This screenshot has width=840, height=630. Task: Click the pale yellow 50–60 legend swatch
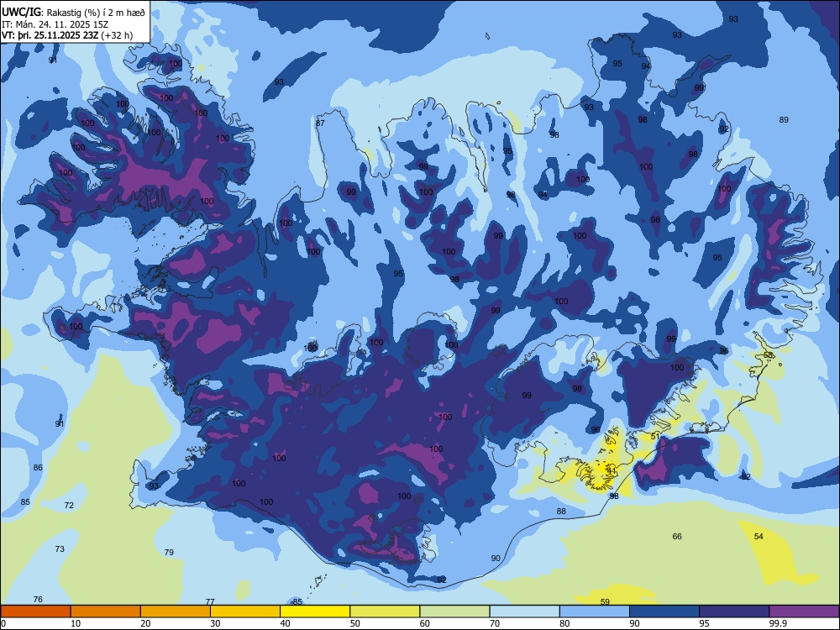(x=385, y=612)
